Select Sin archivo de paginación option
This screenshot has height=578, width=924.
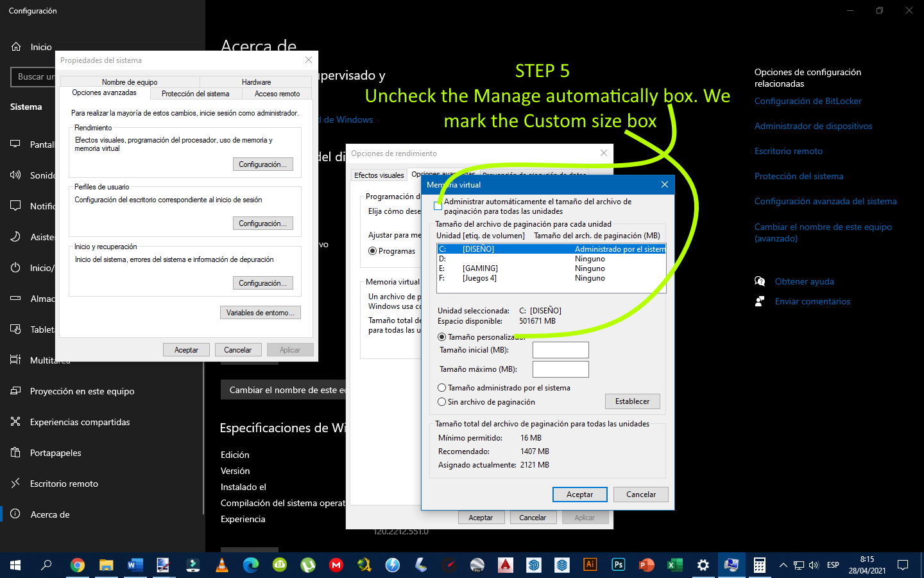441,402
